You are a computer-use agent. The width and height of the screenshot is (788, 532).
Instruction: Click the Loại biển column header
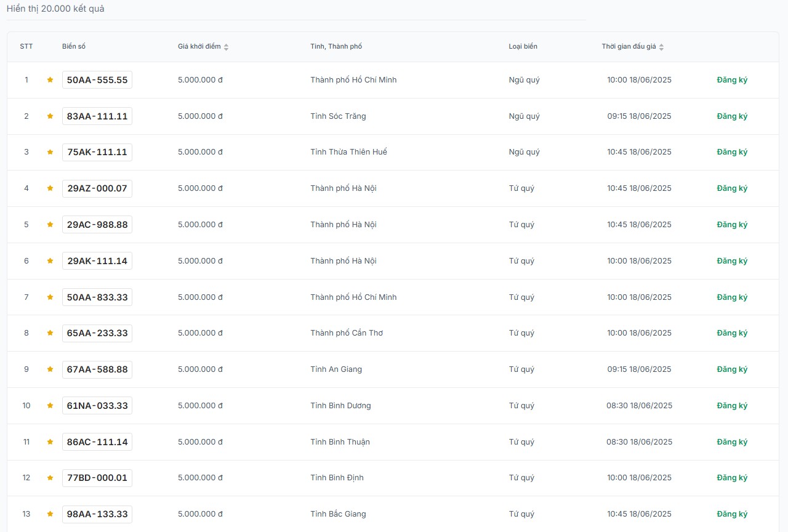point(523,47)
